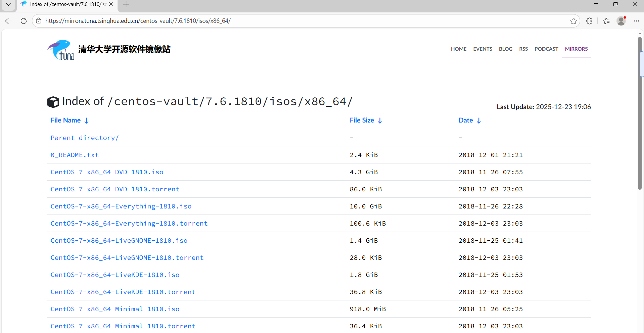Select the PODCAST navigation item
This screenshot has height=333, width=644.
tap(546, 49)
